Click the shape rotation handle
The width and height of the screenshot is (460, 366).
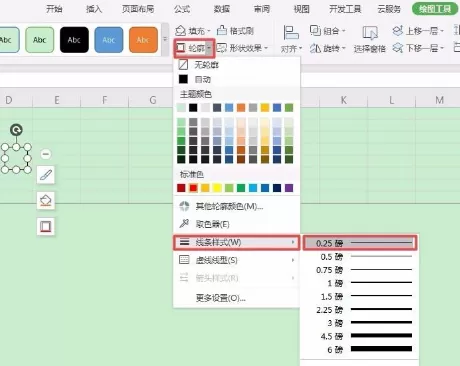click(x=16, y=129)
